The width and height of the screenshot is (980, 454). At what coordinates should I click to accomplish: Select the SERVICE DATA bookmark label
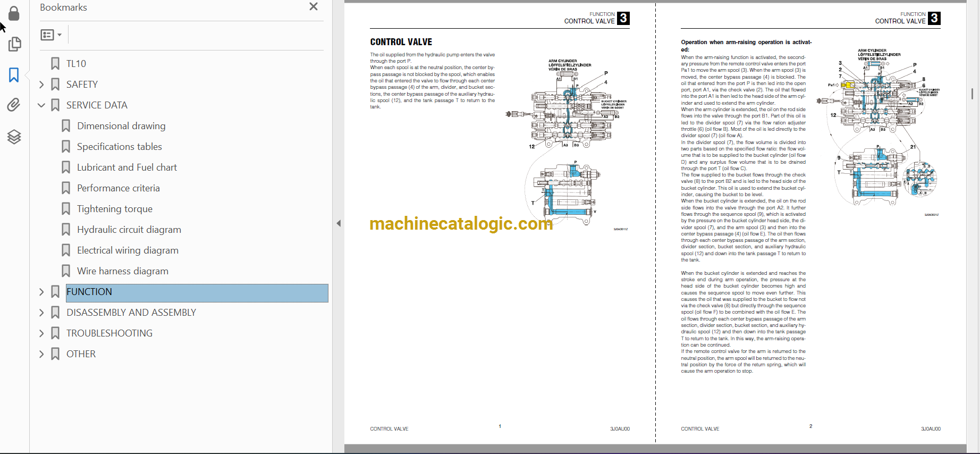coord(97,105)
